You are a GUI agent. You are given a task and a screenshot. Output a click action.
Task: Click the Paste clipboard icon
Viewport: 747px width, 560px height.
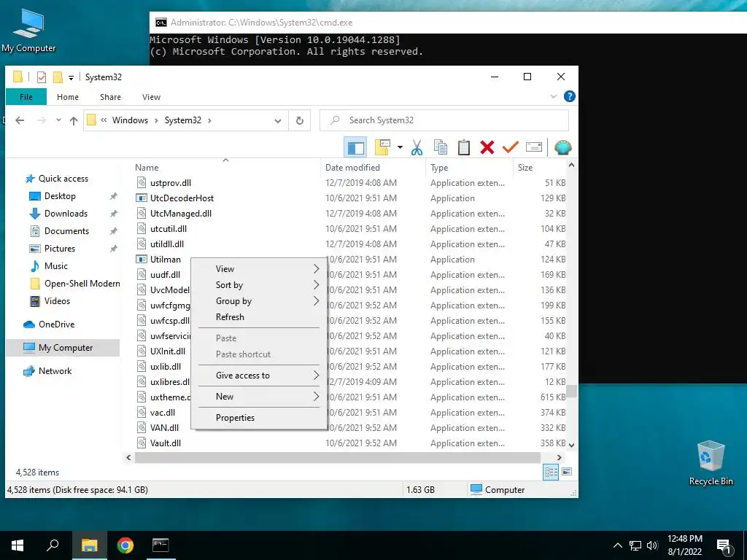[x=463, y=147]
